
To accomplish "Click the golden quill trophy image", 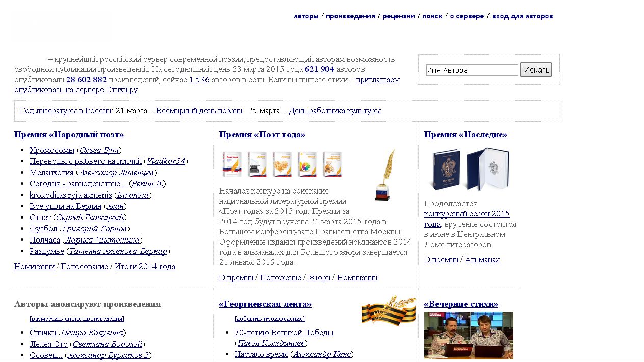I will 386,175.
